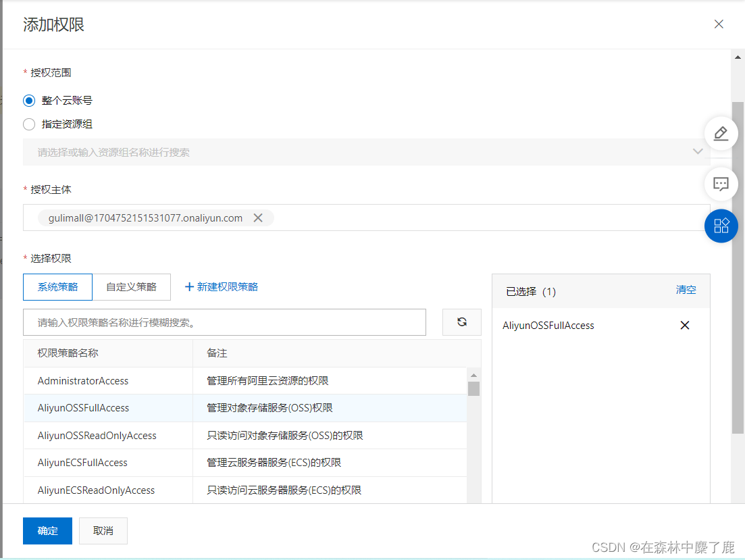Select the AliyunECSFullAccess policy row
This screenshot has width=745, height=560.
click(x=245, y=463)
